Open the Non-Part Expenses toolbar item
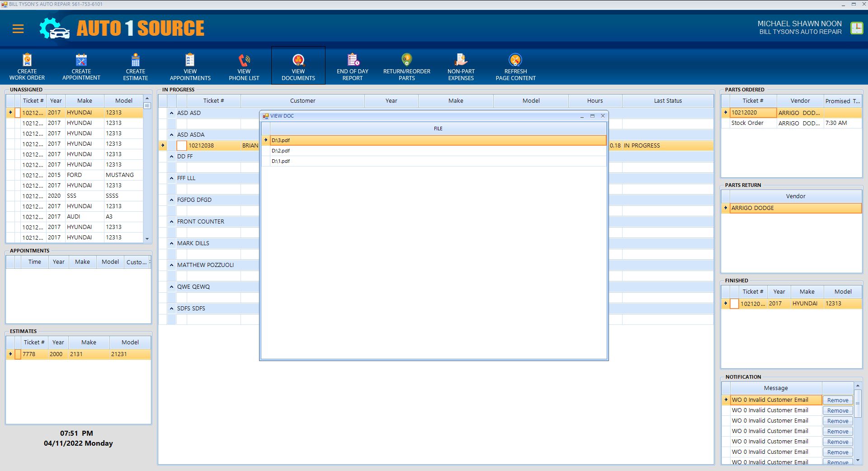The image size is (868, 471). pyautogui.click(x=461, y=60)
